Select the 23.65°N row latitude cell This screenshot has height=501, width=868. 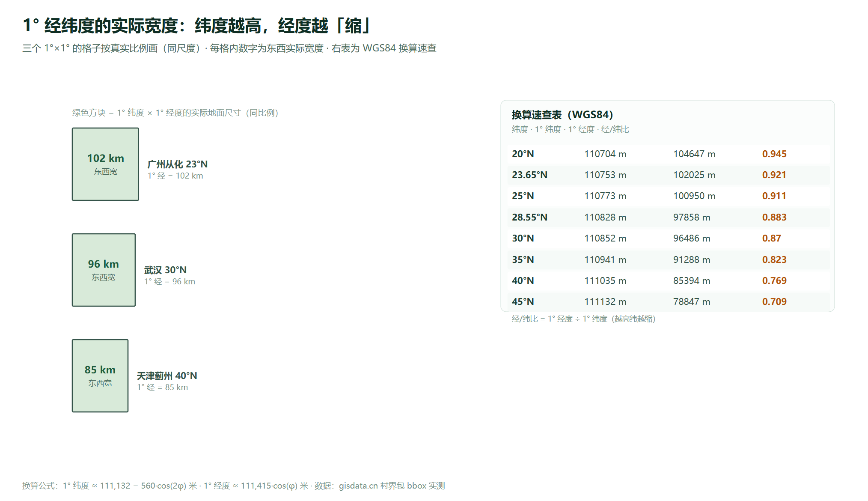[529, 175]
